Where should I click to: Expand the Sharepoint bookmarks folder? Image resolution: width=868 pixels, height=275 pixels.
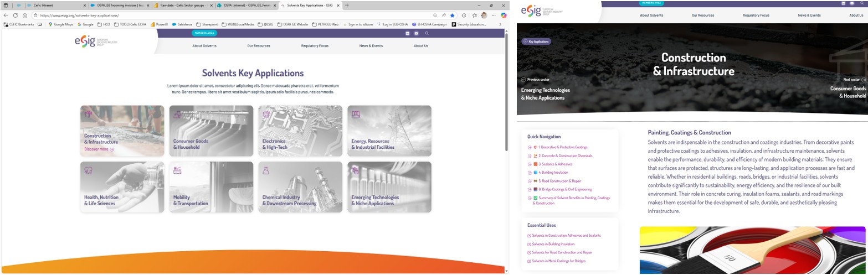point(207,24)
